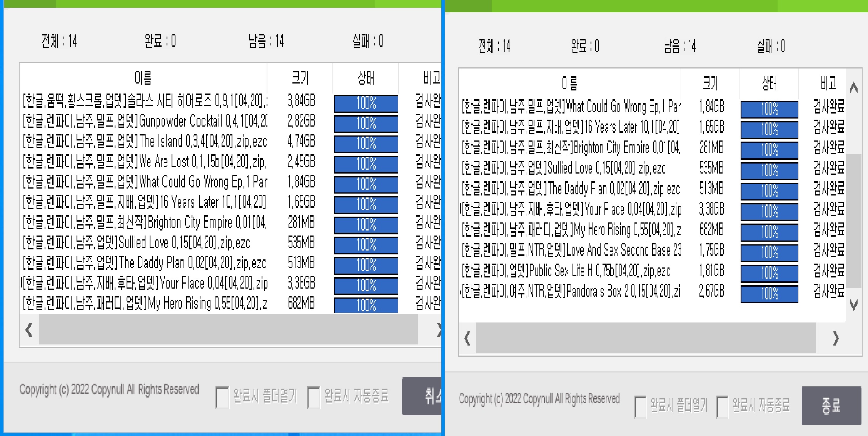Sort by 이름 column in left window

click(x=143, y=78)
